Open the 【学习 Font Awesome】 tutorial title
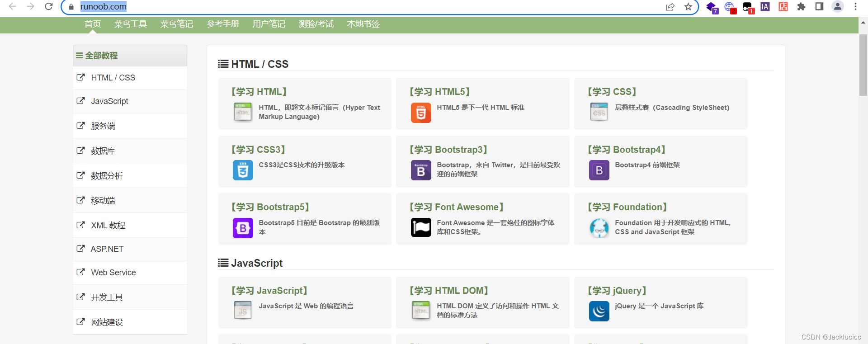The width and height of the screenshot is (868, 344). point(457,207)
